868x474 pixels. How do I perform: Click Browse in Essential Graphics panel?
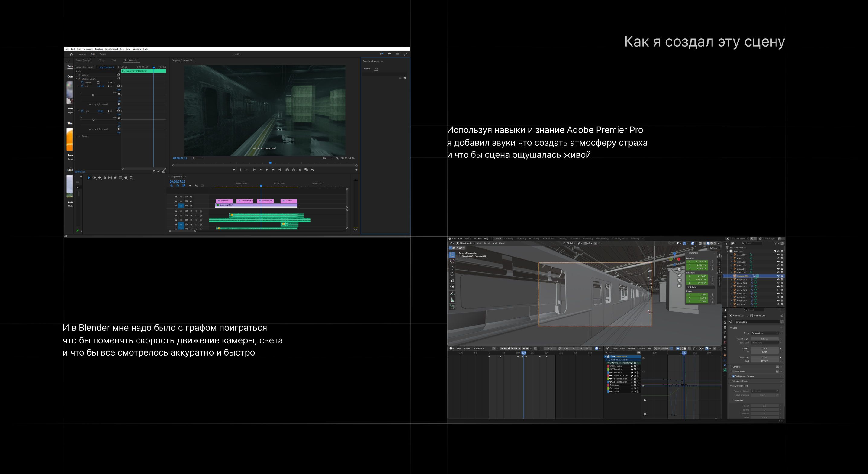pyautogui.click(x=367, y=69)
